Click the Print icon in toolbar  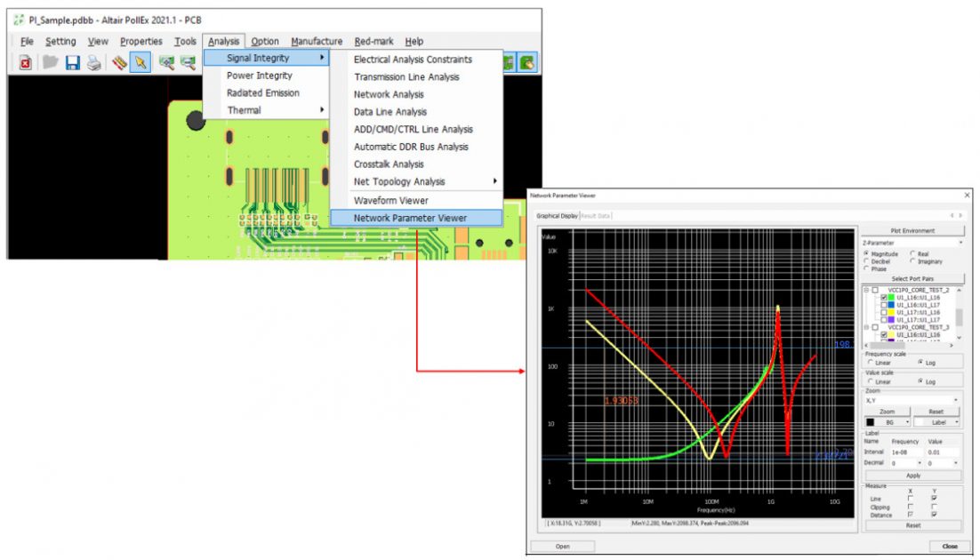(x=93, y=62)
